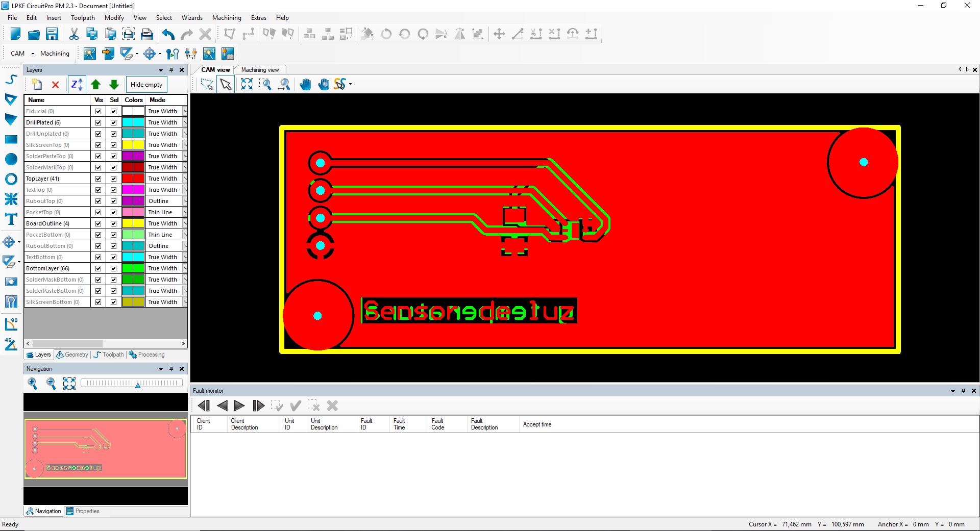The image size is (980, 531).
Task: Toggle selectable checkbox for BoardOutline
Action: point(113,223)
